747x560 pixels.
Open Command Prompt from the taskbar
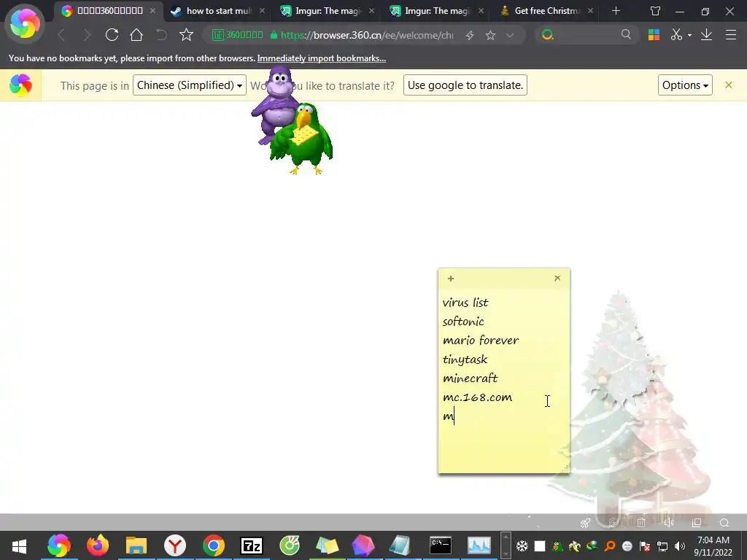pyautogui.click(x=440, y=545)
